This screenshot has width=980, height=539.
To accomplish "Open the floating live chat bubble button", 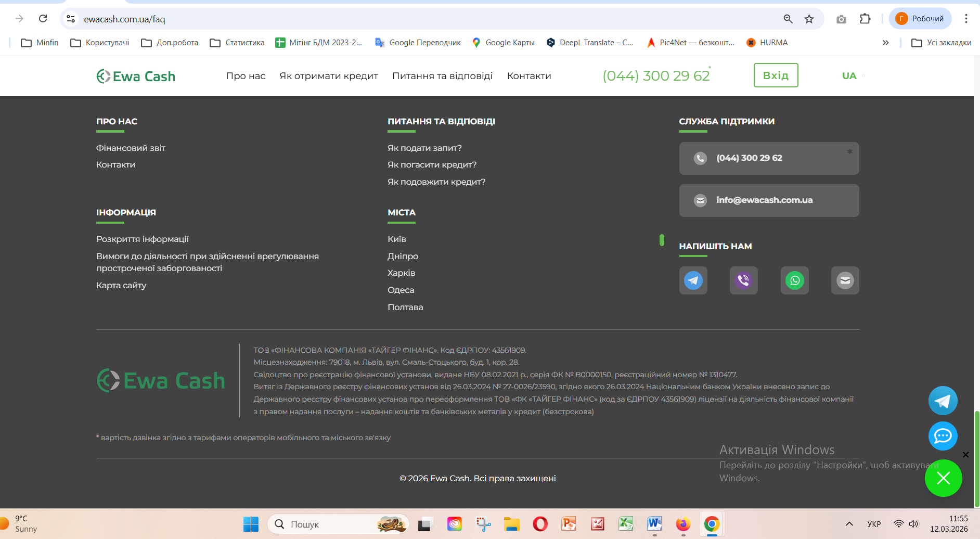I will point(943,436).
